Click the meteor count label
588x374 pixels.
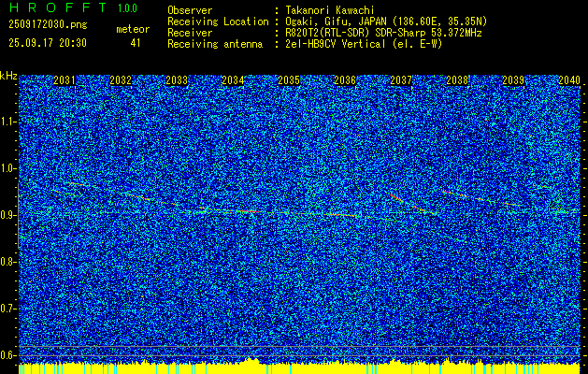click(133, 29)
